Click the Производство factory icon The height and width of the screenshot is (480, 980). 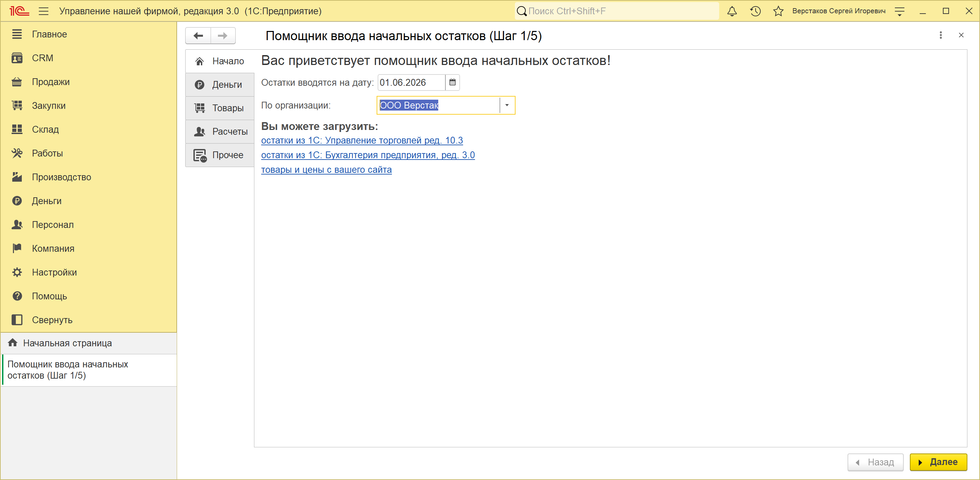click(x=17, y=177)
